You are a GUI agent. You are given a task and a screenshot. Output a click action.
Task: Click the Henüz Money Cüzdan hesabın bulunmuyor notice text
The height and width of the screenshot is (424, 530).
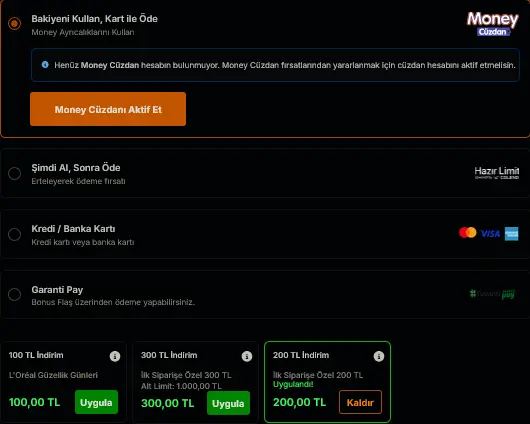[x=285, y=65]
